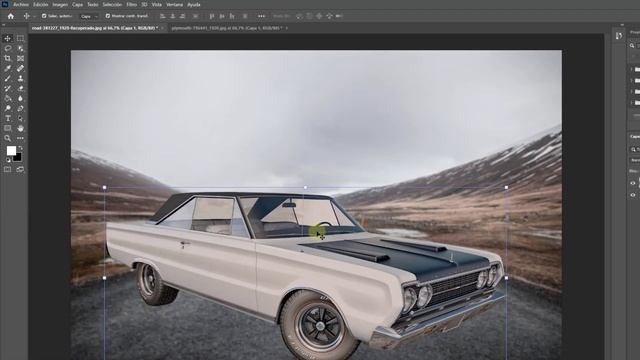The height and width of the screenshot is (360, 640).
Task: Select the Eyedropper tool
Action: click(x=7, y=68)
